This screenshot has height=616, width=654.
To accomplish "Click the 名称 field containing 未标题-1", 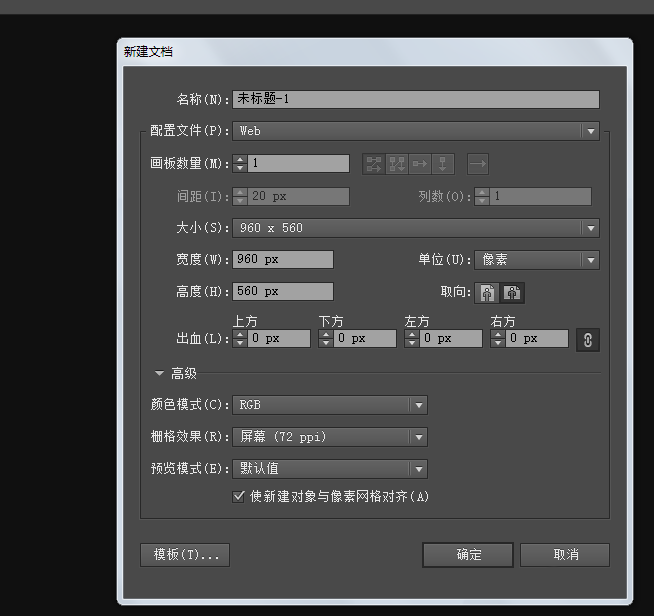I will tap(416, 99).
